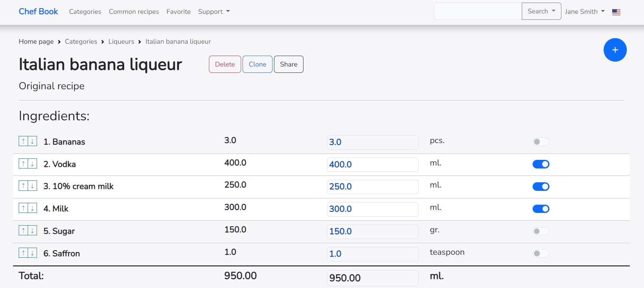Toggle off the Milk switch
644x288 pixels.
click(x=540, y=209)
